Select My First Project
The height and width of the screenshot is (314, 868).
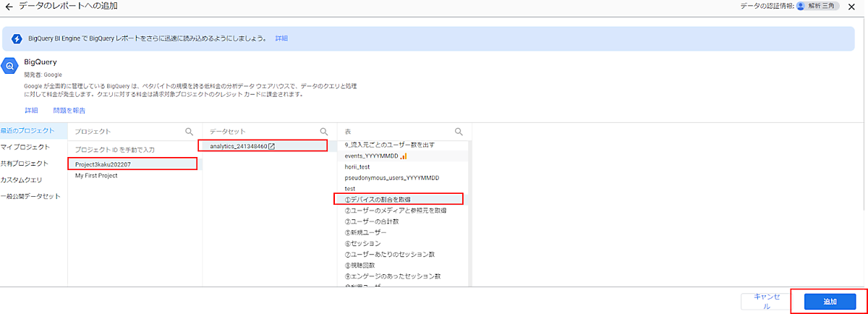click(135, 175)
